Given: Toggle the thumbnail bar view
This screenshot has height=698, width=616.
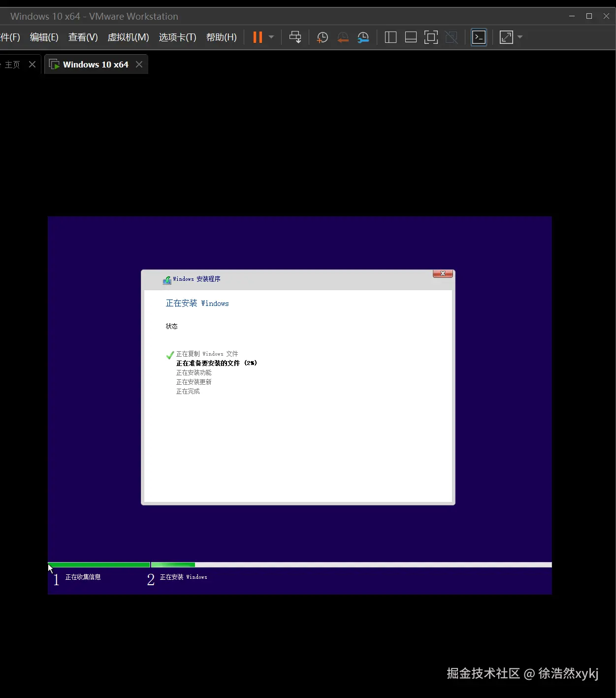Looking at the screenshot, I should pyautogui.click(x=411, y=37).
